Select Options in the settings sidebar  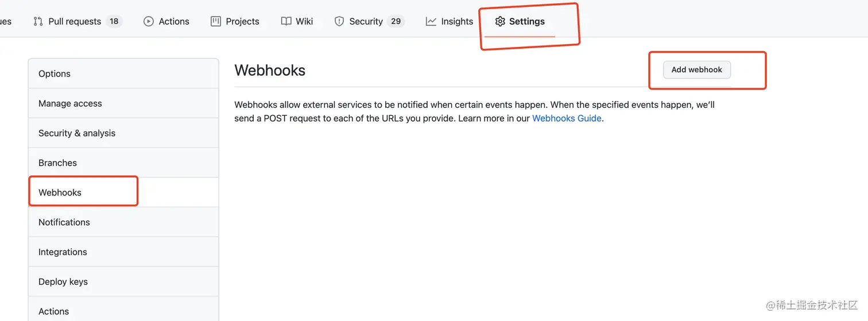(55, 73)
